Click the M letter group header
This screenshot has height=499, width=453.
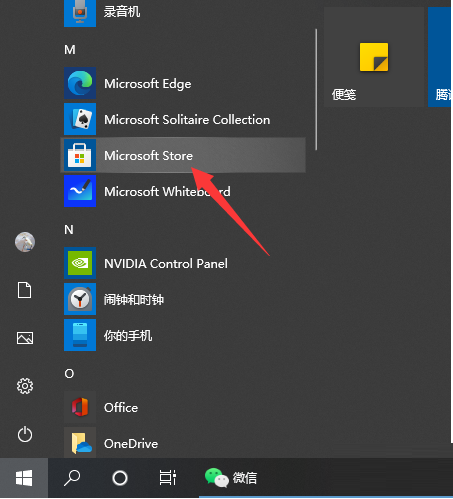click(70, 50)
